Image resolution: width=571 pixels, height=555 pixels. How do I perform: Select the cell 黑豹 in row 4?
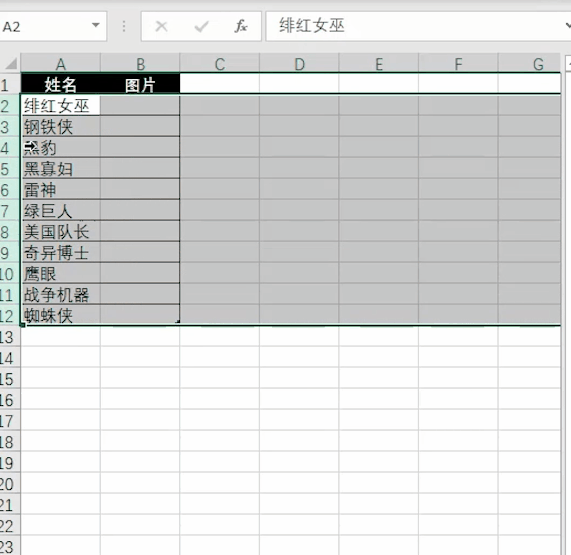point(60,147)
